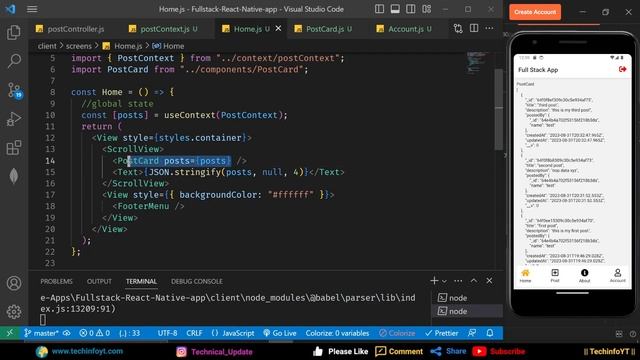Click the CRLF line ending selector
This screenshot has width=640, height=360.
[194, 333]
